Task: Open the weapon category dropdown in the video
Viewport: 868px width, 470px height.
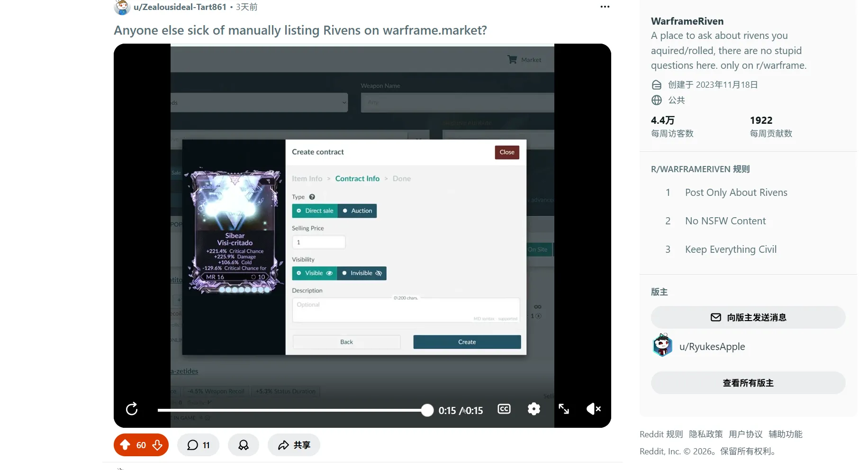Action: pos(258,102)
